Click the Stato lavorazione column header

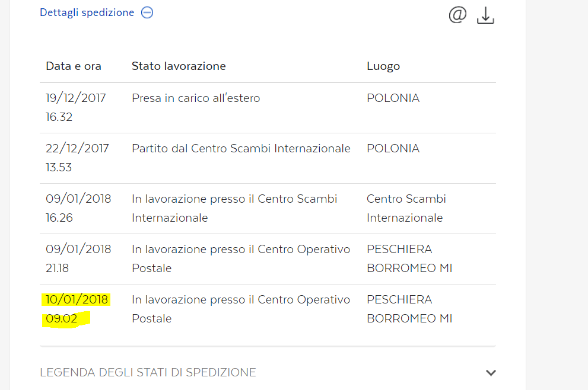(179, 66)
